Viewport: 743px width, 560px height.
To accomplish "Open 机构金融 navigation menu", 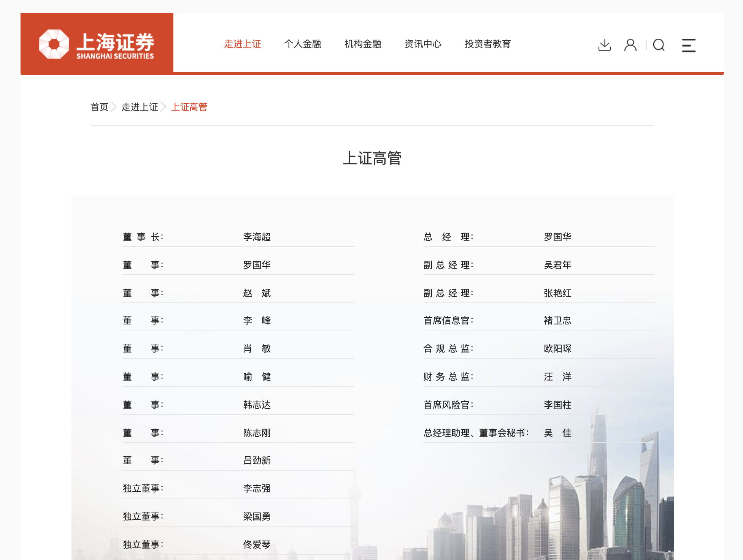I will click(x=362, y=44).
